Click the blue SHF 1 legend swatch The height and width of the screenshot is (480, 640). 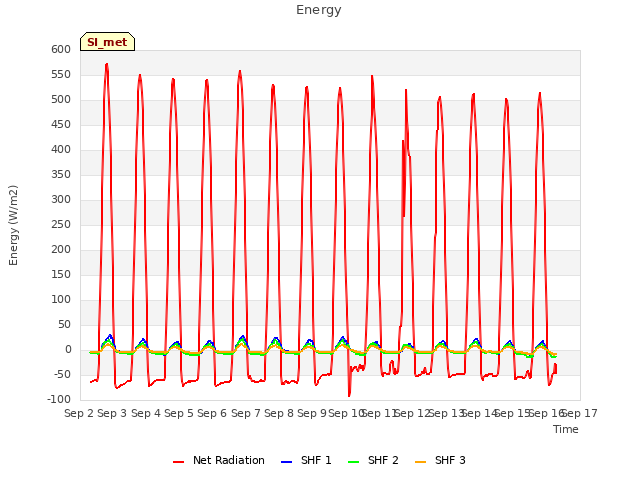point(287,462)
